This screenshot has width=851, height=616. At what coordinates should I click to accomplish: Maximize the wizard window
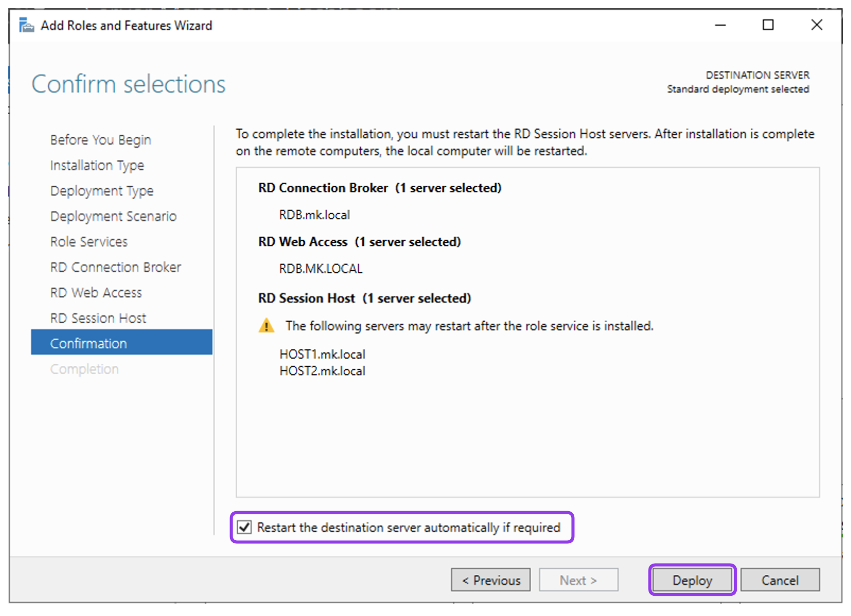[x=768, y=25]
